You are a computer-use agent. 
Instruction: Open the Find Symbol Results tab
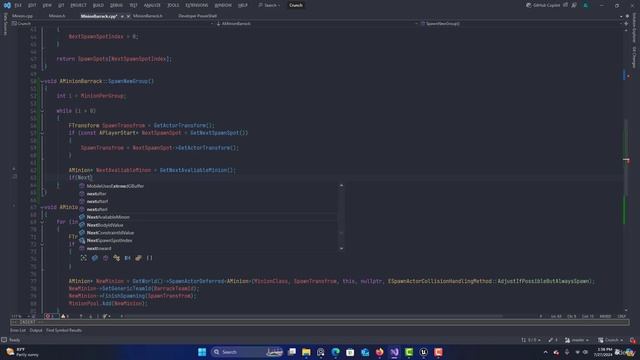(x=64, y=330)
